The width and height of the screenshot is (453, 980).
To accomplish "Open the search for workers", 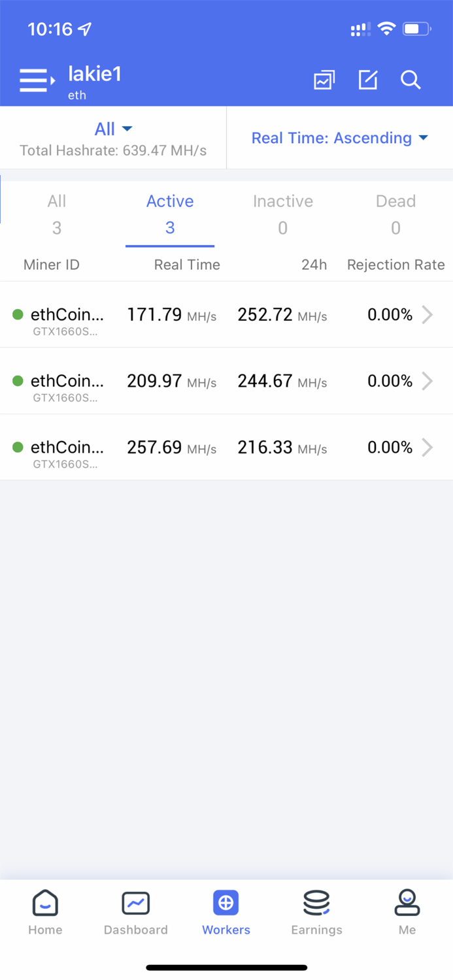I will click(x=411, y=80).
